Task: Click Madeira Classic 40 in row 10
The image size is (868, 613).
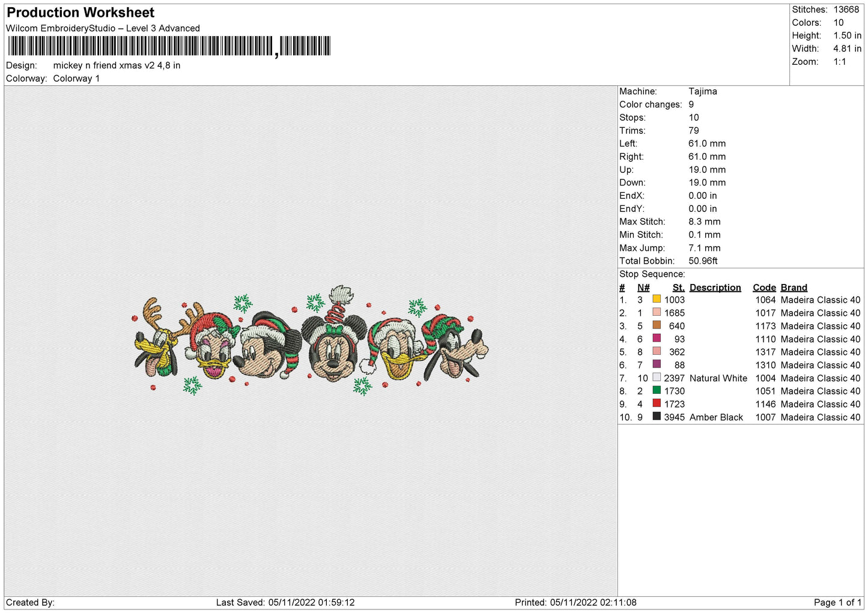Action: (821, 417)
